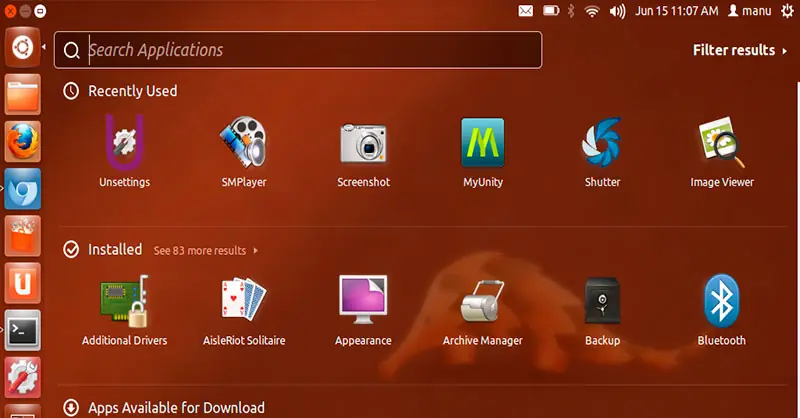Open Bluetooth settings app
This screenshot has height=418, width=800.
pyautogui.click(x=721, y=310)
